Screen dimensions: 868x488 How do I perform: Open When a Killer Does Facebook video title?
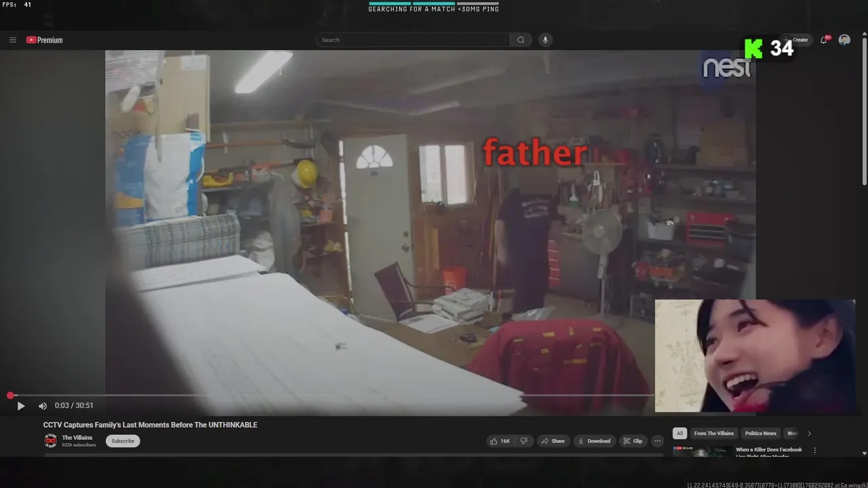769,453
